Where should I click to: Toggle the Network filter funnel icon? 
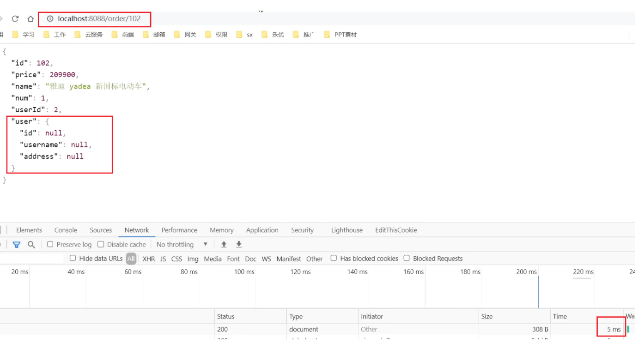17,245
